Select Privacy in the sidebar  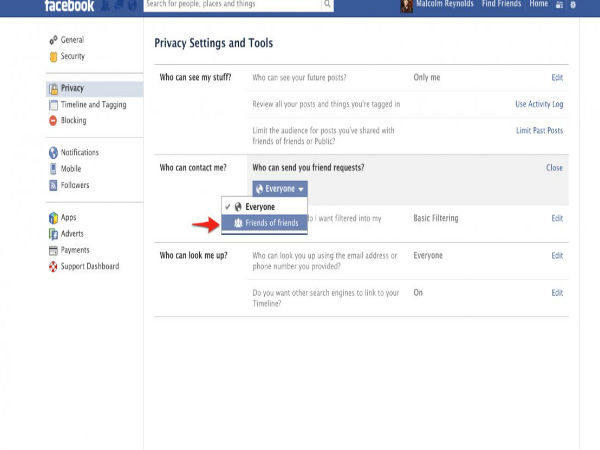(x=95, y=88)
